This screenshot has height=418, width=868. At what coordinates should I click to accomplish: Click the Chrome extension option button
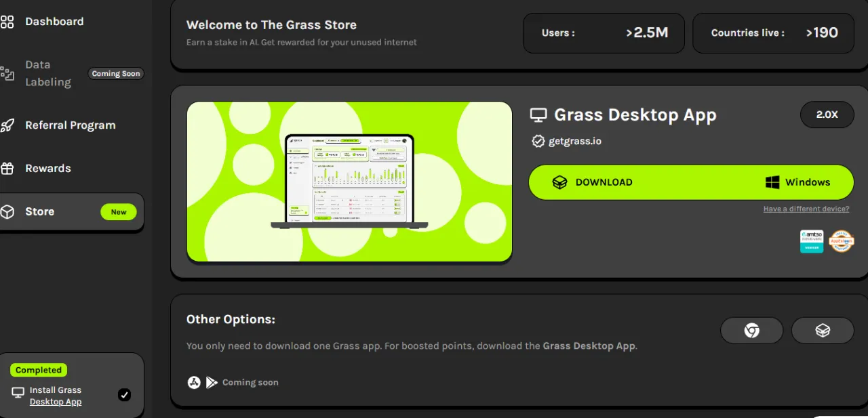click(x=751, y=331)
